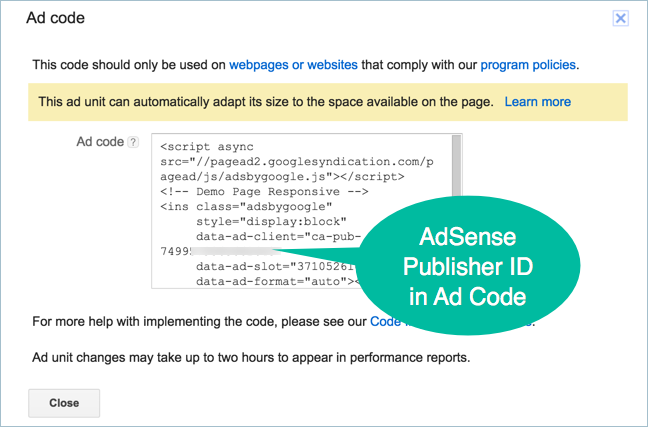Screen dimensions: 648x427
Task: Click the style="display:block" line
Action: click(x=270, y=221)
